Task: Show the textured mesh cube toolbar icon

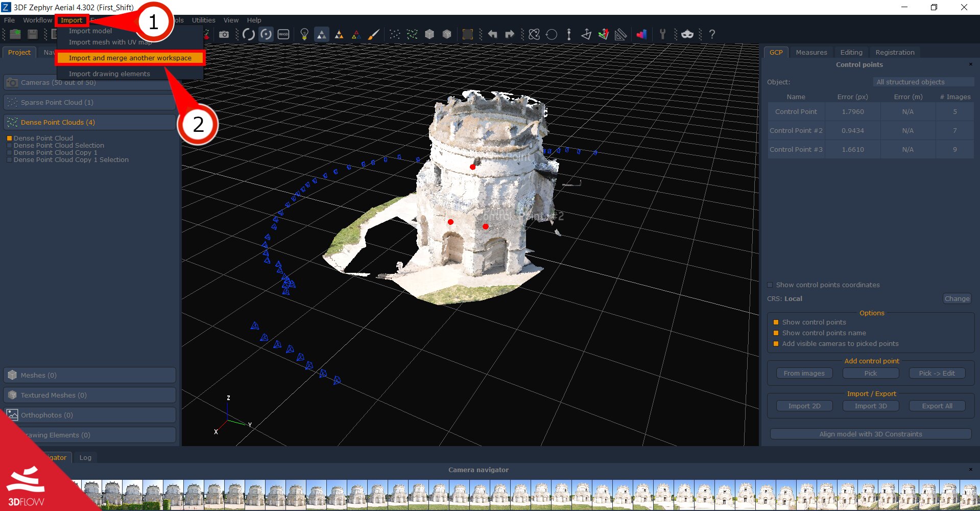Action: point(447,34)
